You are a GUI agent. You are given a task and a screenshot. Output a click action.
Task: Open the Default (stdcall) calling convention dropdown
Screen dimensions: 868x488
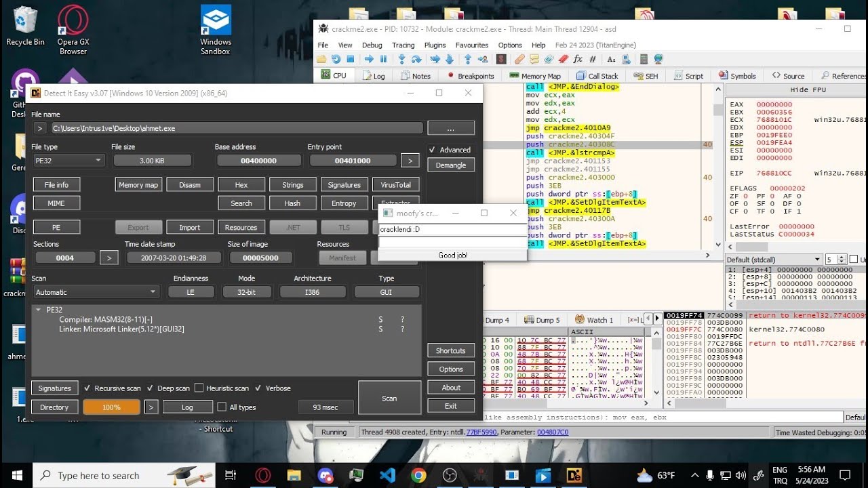(774, 260)
